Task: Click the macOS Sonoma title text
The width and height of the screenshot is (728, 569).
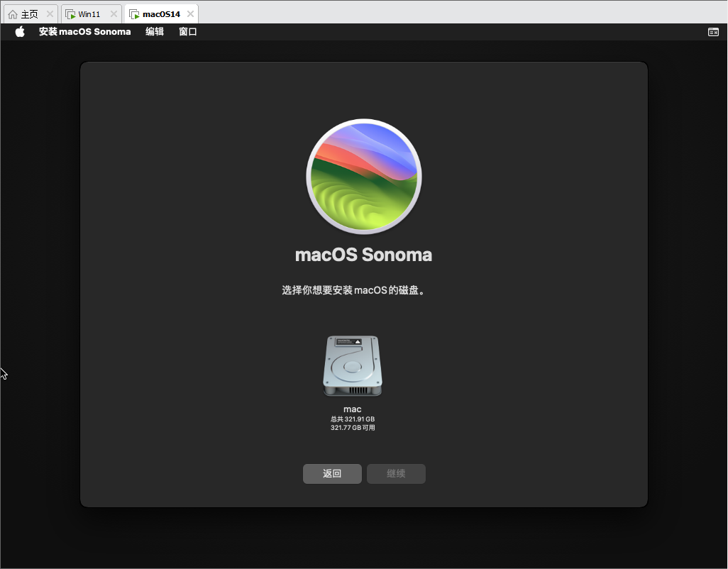Action: (363, 255)
